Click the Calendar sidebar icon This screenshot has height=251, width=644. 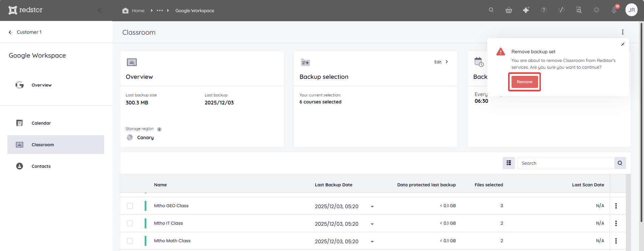[20, 123]
